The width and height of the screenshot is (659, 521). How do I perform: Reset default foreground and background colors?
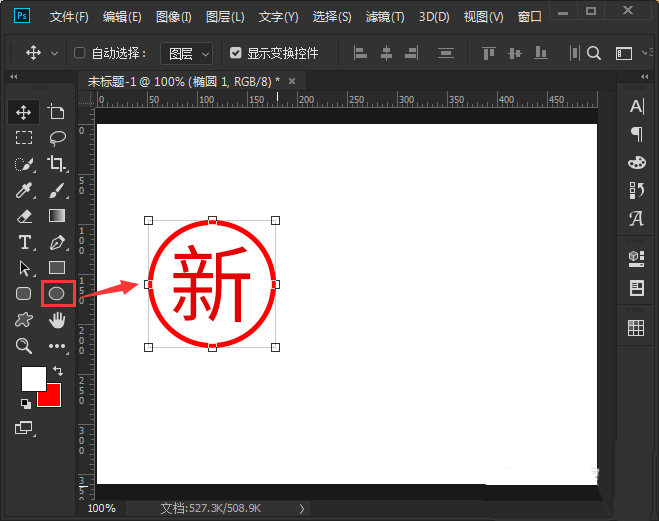pos(26,404)
